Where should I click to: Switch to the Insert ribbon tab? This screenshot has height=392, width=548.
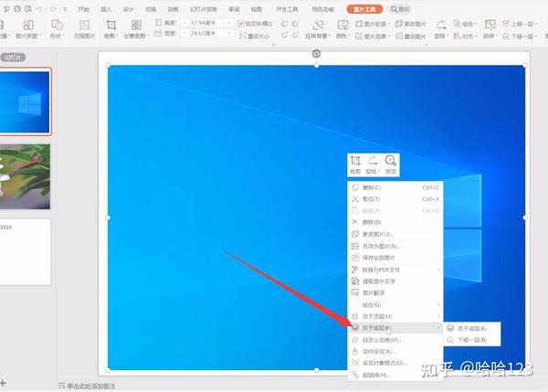[106, 9]
